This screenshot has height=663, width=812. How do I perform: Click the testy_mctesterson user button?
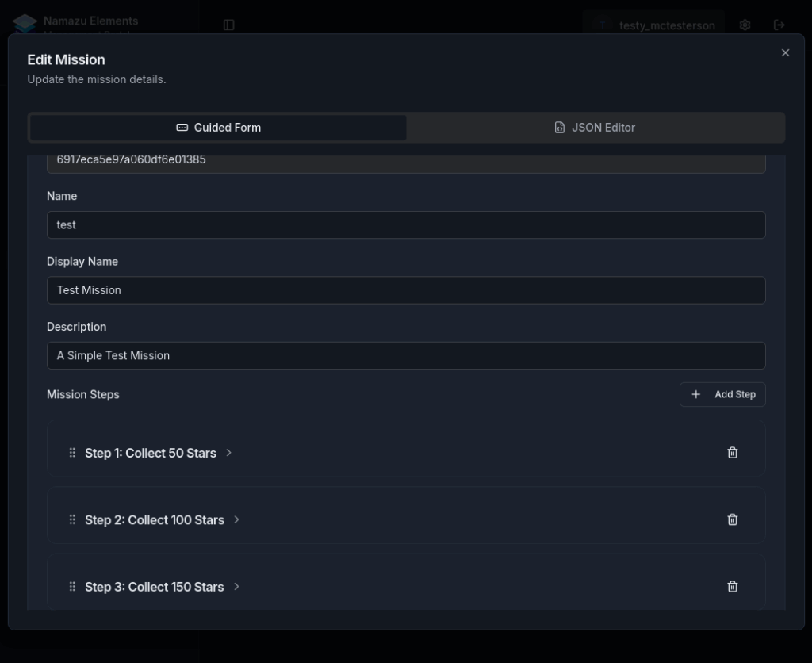tap(653, 25)
